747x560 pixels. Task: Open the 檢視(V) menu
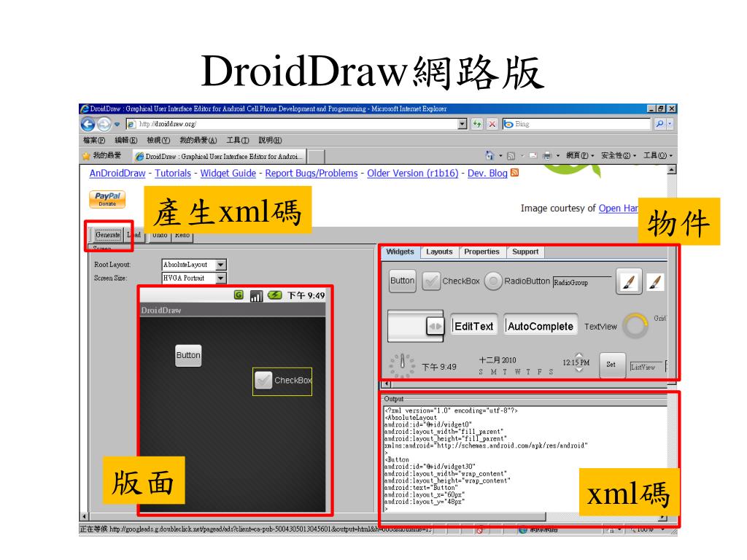[158, 141]
